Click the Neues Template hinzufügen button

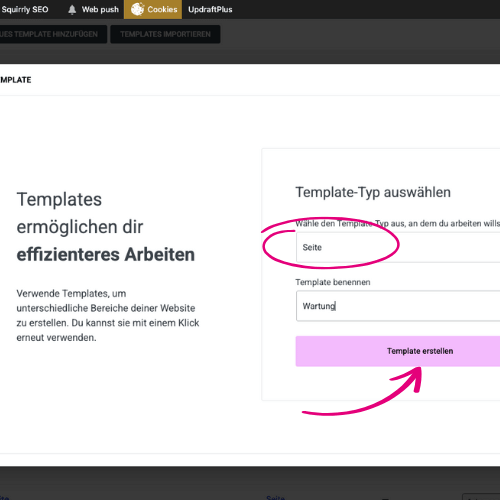(x=53, y=34)
